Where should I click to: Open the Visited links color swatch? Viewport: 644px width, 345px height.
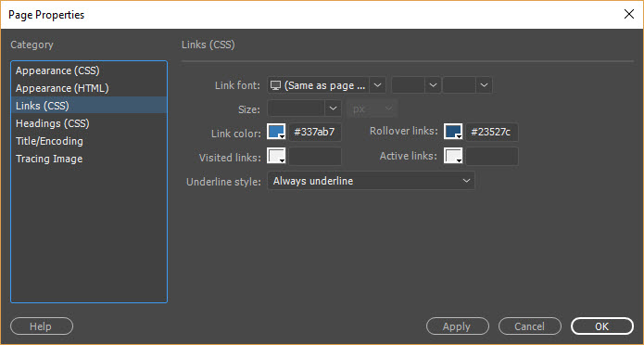pos(276,156)
